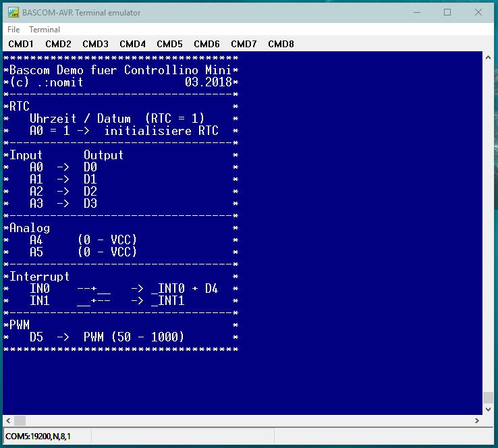Click the 'Bascom Demo fuer Controllino Mini' line

[121, 70]
